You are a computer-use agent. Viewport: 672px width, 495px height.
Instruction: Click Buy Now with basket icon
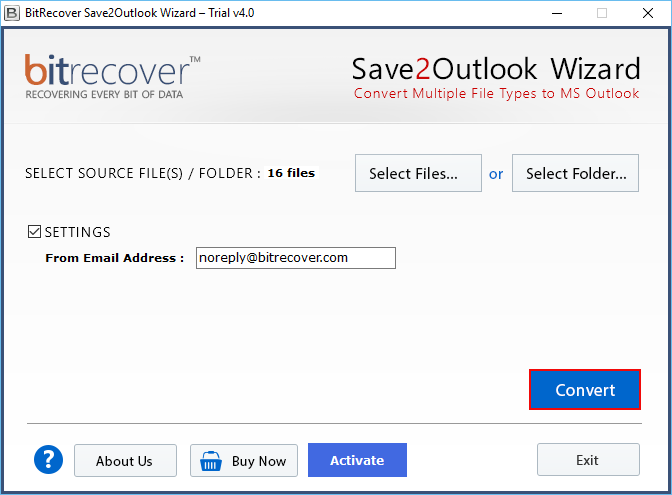click(x=244, y=461)
